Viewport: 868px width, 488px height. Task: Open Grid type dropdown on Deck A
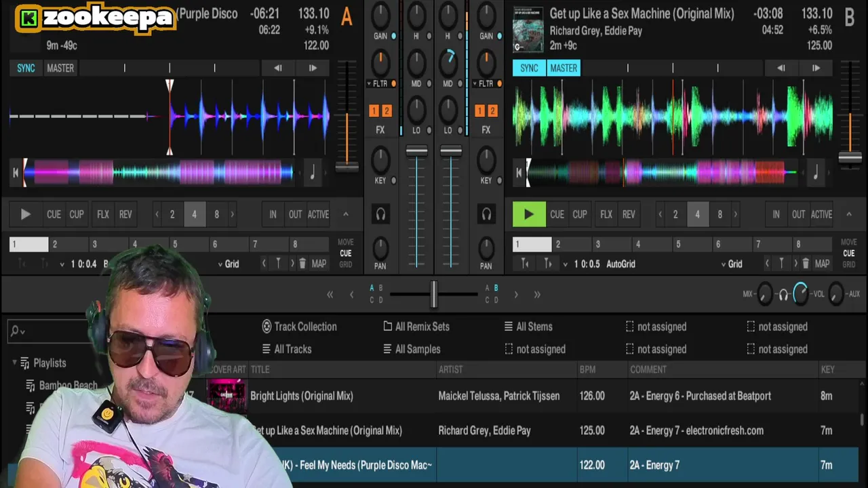coord(228,264)
